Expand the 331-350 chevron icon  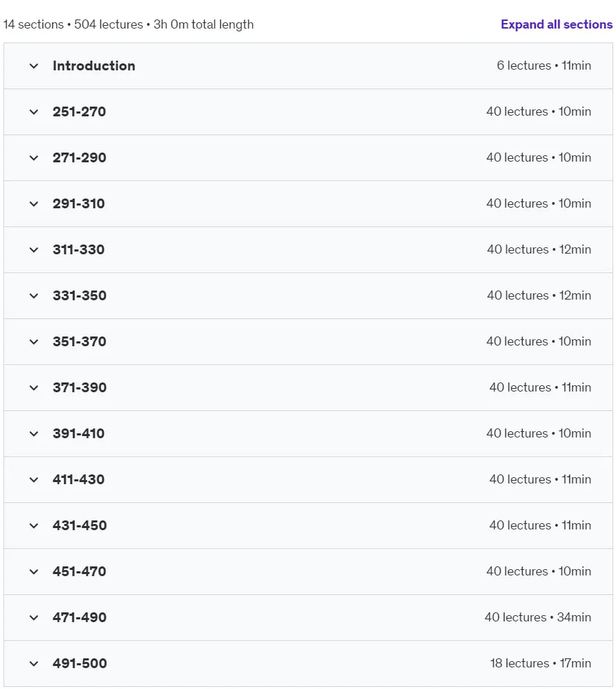pos(34,295)
